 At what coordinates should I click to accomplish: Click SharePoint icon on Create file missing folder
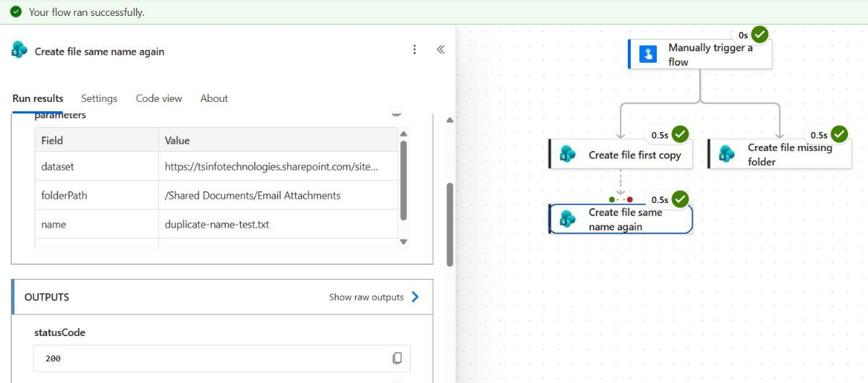(727, 154)
